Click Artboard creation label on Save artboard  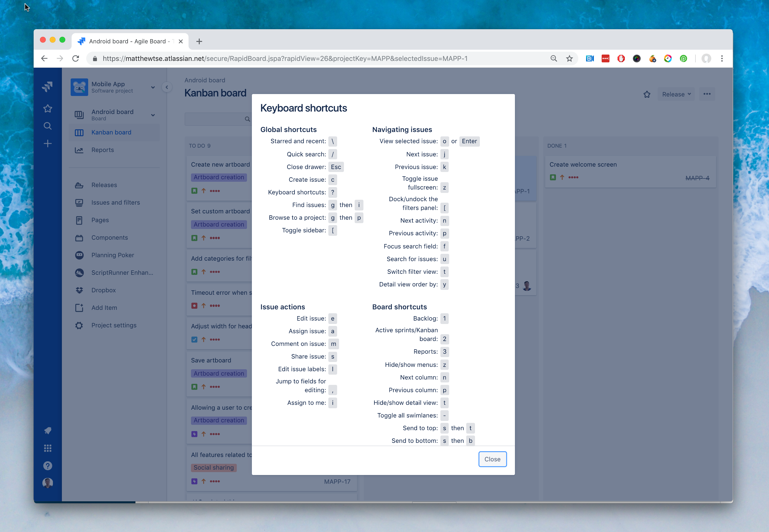[x=219, y=373]
